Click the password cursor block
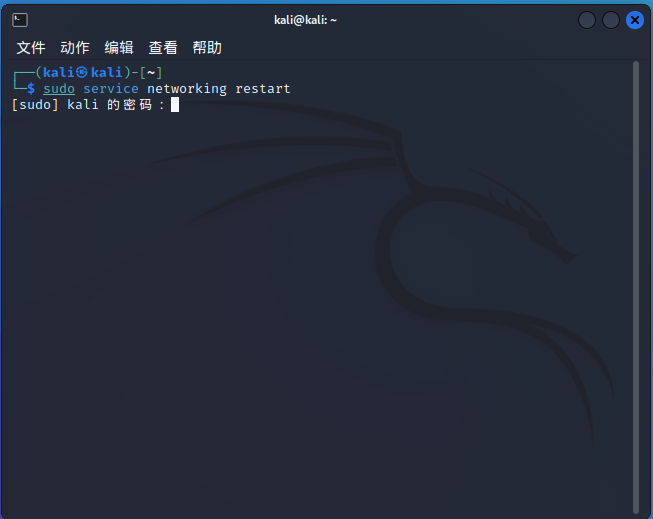Image resolution: width=653 pixels, height=519 pixels. tap(175, 105)
